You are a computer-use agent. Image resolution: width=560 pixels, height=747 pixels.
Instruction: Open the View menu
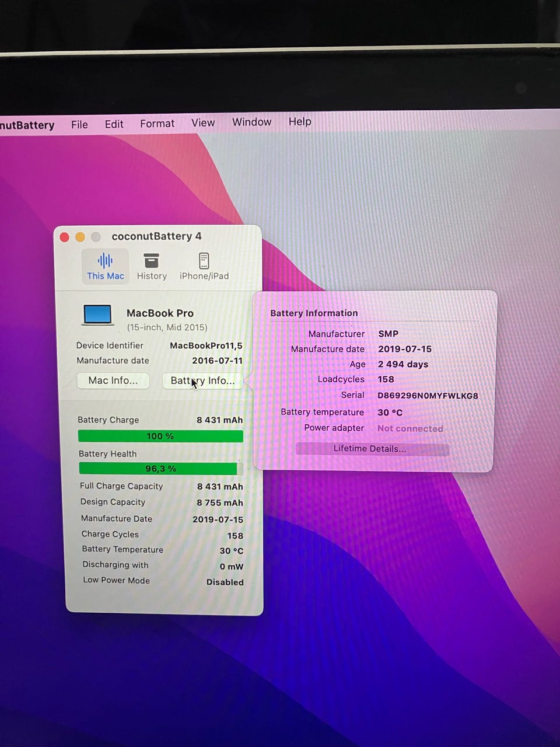203,123
